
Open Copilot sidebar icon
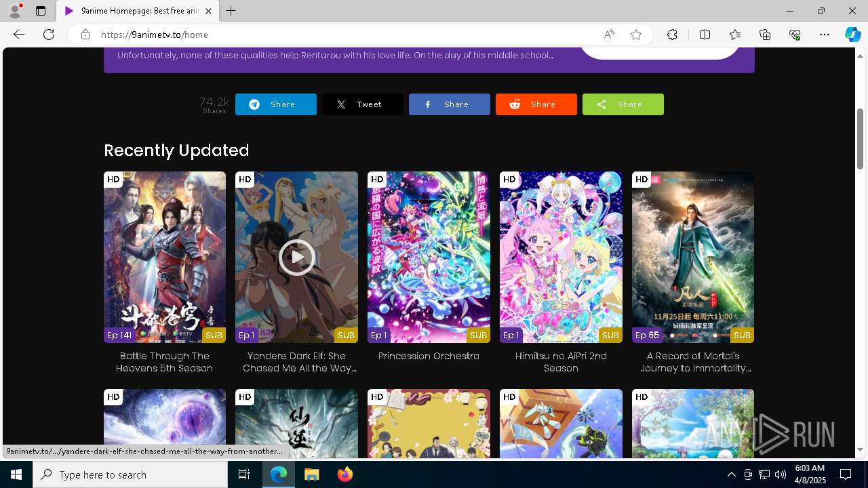point(852,35)
